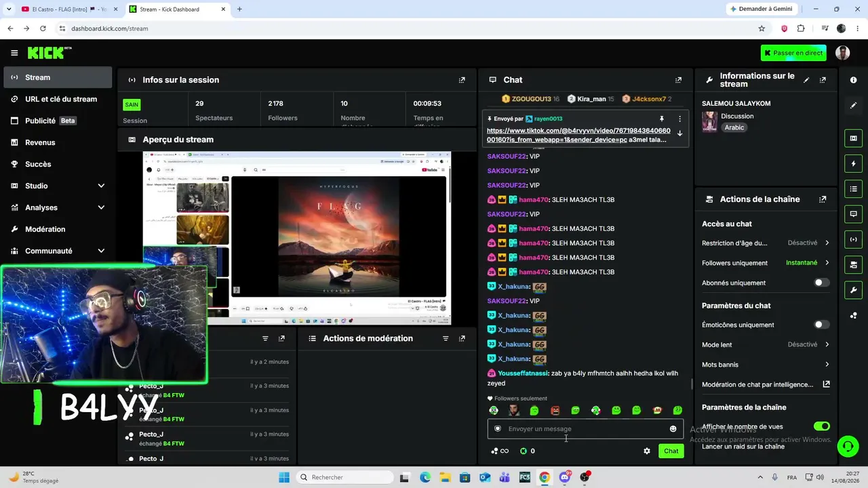868x488 pixels.
Task: Open the browser tab list dropdown
Action: pos(9,9)
